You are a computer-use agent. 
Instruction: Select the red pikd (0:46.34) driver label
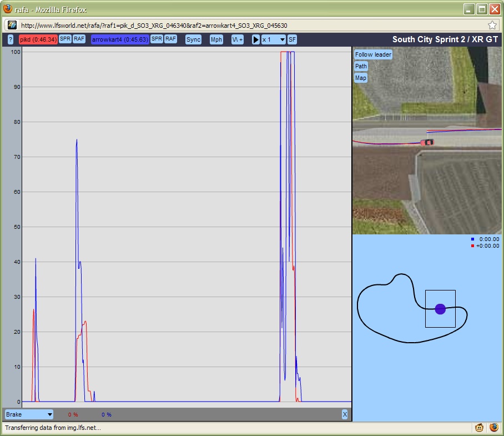coord(38,39)
